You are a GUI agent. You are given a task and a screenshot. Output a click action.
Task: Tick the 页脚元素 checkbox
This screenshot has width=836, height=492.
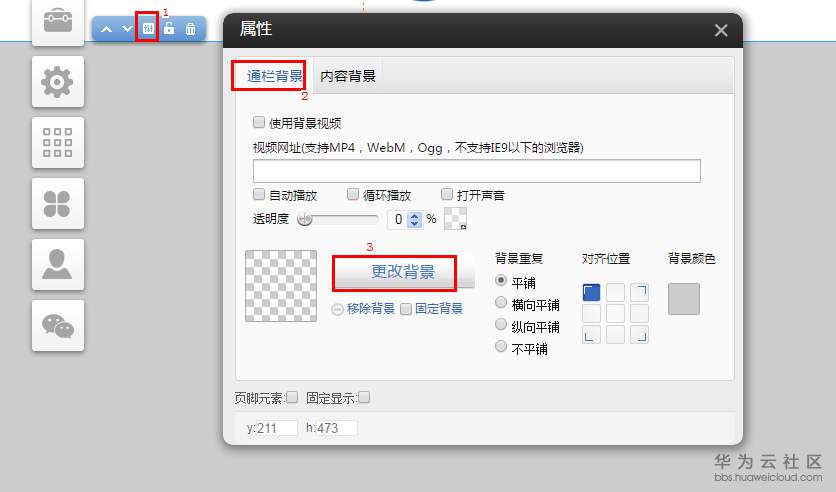292,397
